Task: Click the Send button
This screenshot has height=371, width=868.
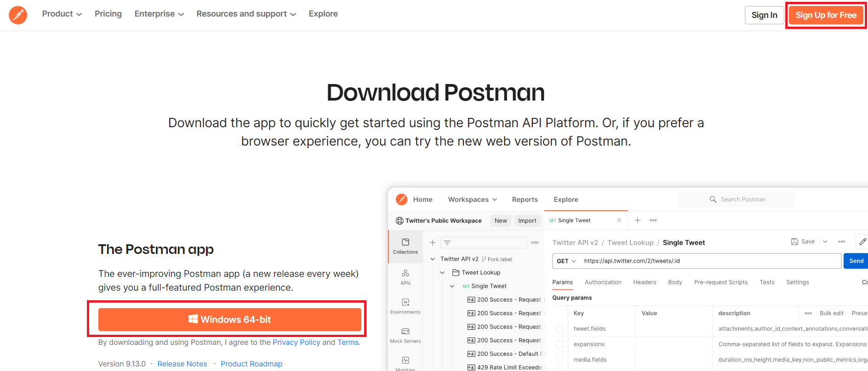Action: point(856,261)
